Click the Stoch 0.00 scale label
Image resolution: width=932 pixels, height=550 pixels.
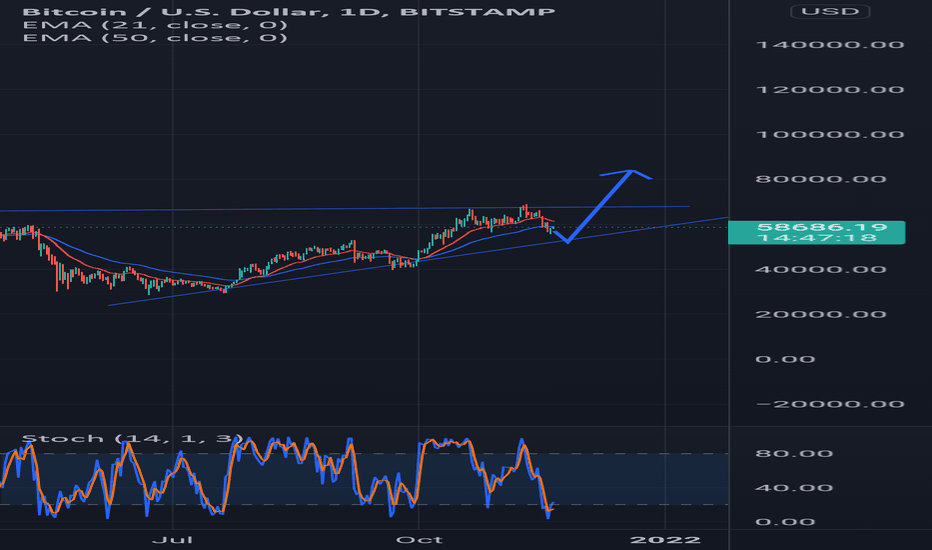coord(785,522)
